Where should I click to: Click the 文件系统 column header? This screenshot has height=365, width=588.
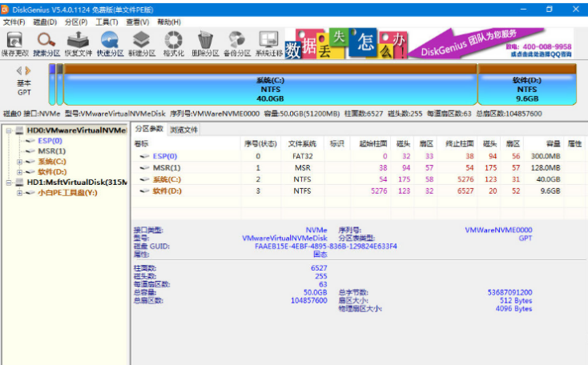(304, 143)
